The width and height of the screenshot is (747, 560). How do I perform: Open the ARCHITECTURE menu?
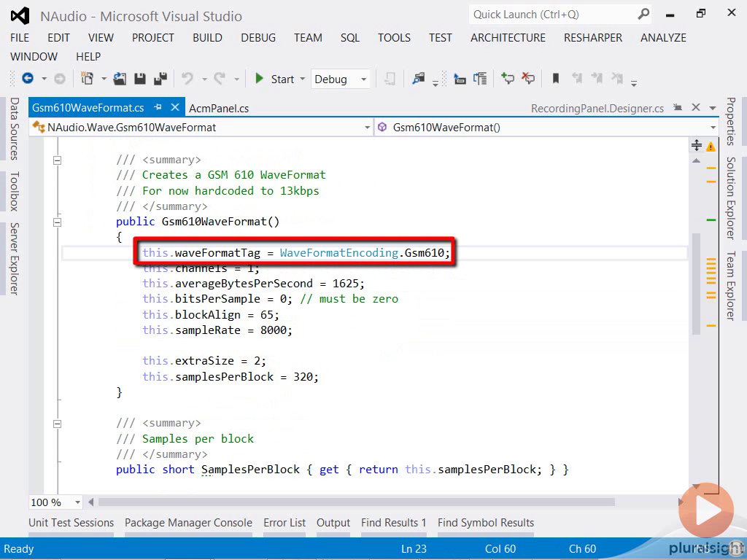tap(508, 38)
